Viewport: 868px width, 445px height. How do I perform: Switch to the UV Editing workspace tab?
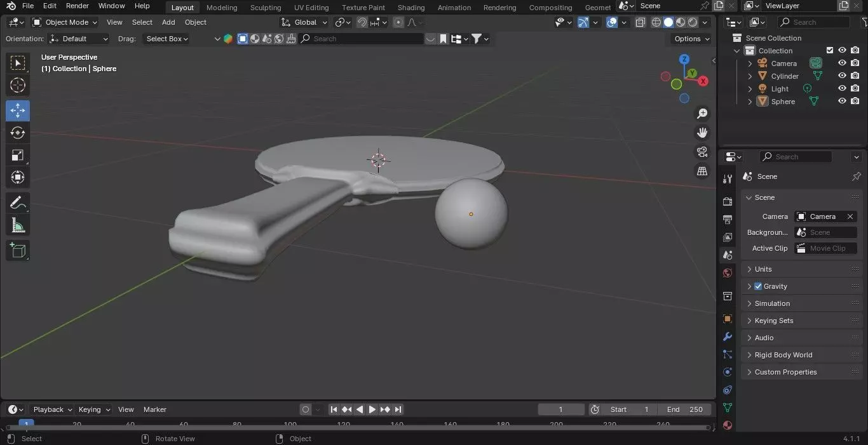pyautogui.click(x=311, y=8)
